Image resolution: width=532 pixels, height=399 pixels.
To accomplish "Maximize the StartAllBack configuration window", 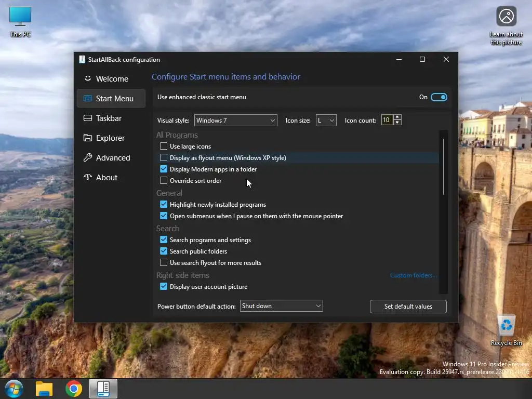I will (422, 59).
